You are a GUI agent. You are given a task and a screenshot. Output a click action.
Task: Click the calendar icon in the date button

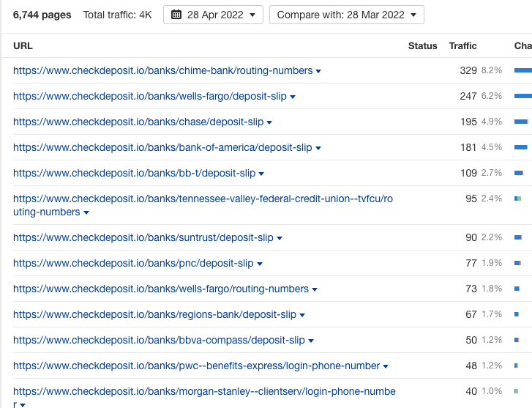[176, 15]
